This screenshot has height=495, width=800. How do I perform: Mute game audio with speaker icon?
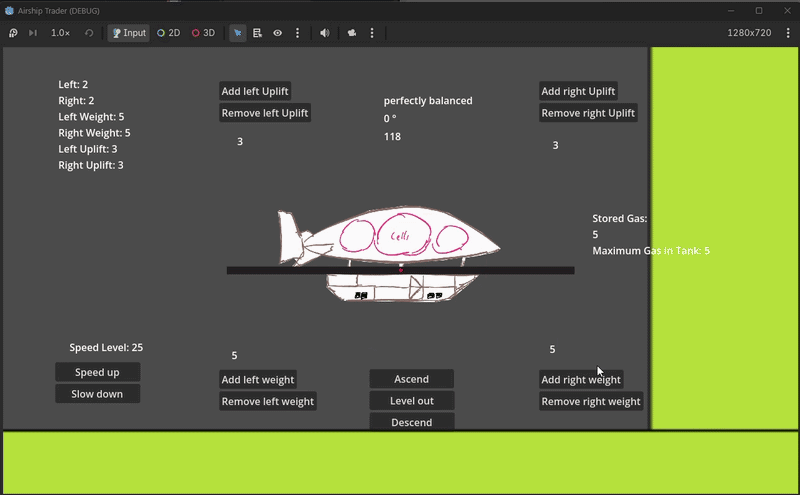(x=324, y=33)
